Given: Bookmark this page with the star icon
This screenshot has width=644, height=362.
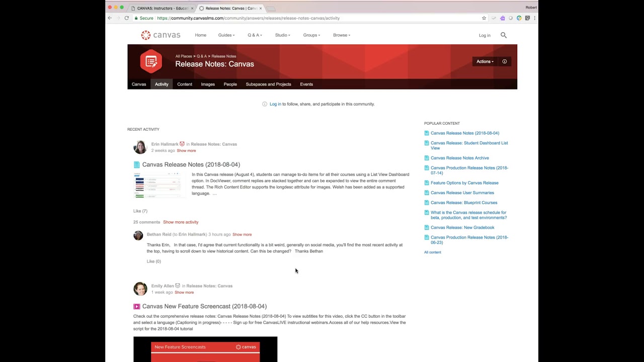Looking at the screenshot, I should click(484, 18).
